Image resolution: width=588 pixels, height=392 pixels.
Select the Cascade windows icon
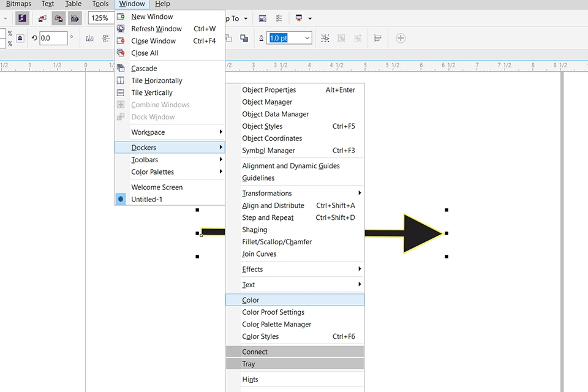[x=121, y=69]
